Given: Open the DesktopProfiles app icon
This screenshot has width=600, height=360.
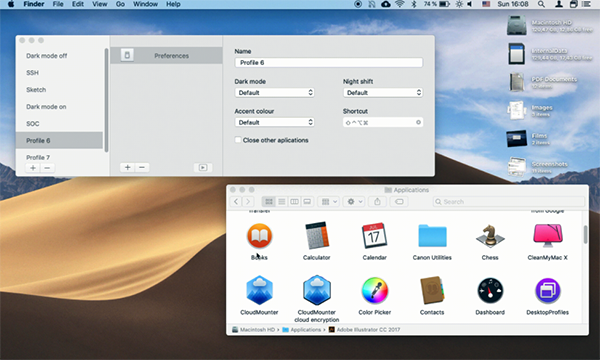Looking at the screenshot, I should pyautogui.click(x=548, y=290).
